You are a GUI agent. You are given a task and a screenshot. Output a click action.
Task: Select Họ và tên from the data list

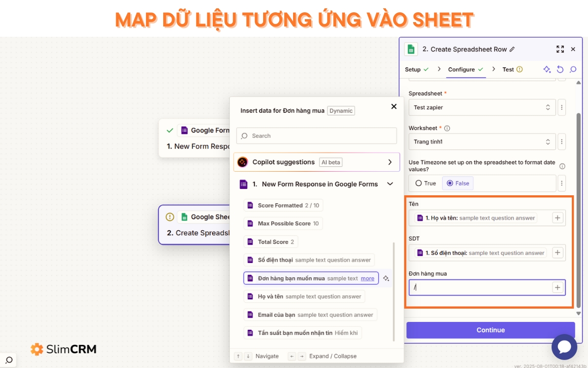click(x=304, y=296)
